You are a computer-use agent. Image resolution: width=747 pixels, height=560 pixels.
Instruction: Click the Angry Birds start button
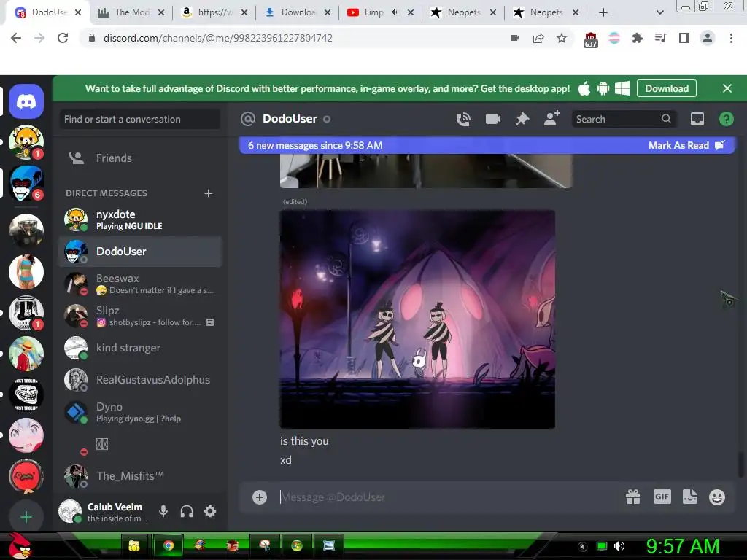[x=18, y=545]
